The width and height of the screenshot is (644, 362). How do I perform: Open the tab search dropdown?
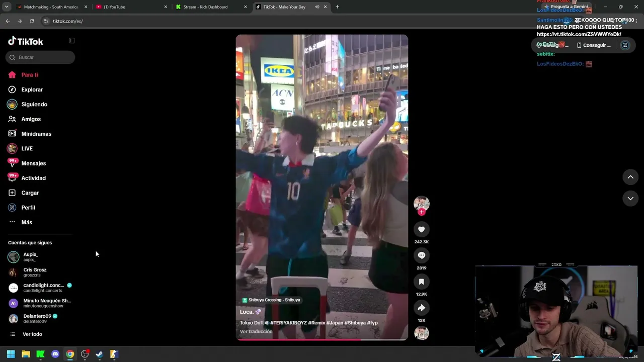coord(7,7)
